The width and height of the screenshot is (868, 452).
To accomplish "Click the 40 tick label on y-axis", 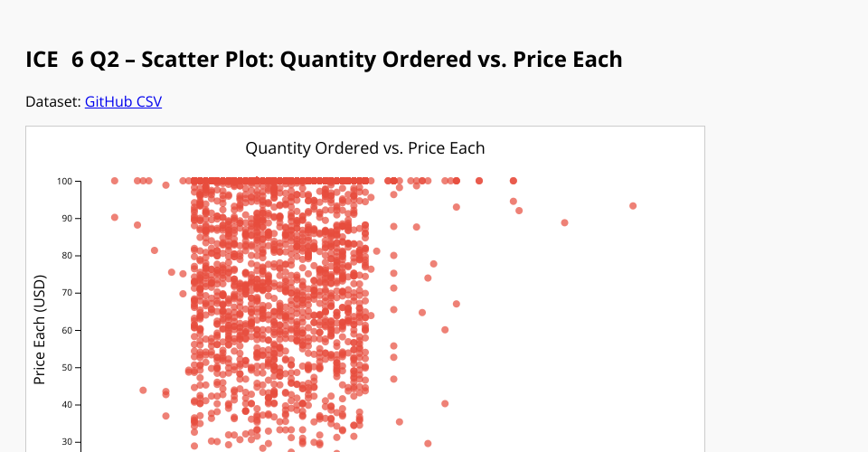I will pyautogui.click(x=66, y=405).
